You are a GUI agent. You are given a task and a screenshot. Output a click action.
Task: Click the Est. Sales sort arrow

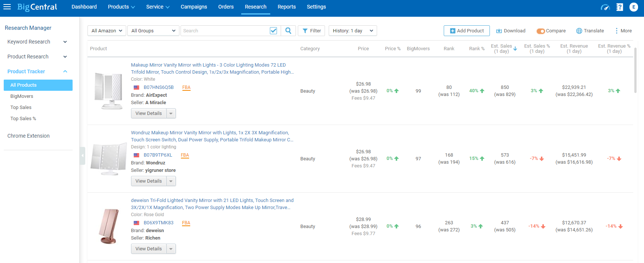tap(515, 49)
